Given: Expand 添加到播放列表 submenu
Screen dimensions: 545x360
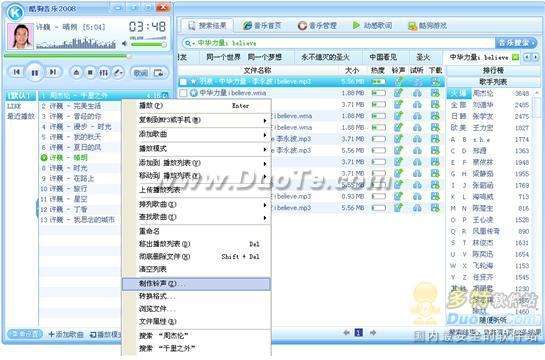Looking at the screenshot, I should 265,163.
